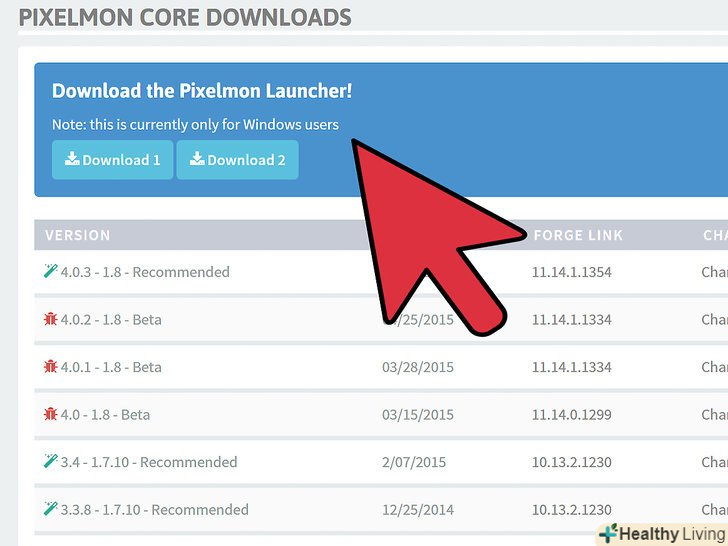This screenshot has height=546, width=728.
Task: Open changelog link in 4.0.1 row
Action: 715,367
